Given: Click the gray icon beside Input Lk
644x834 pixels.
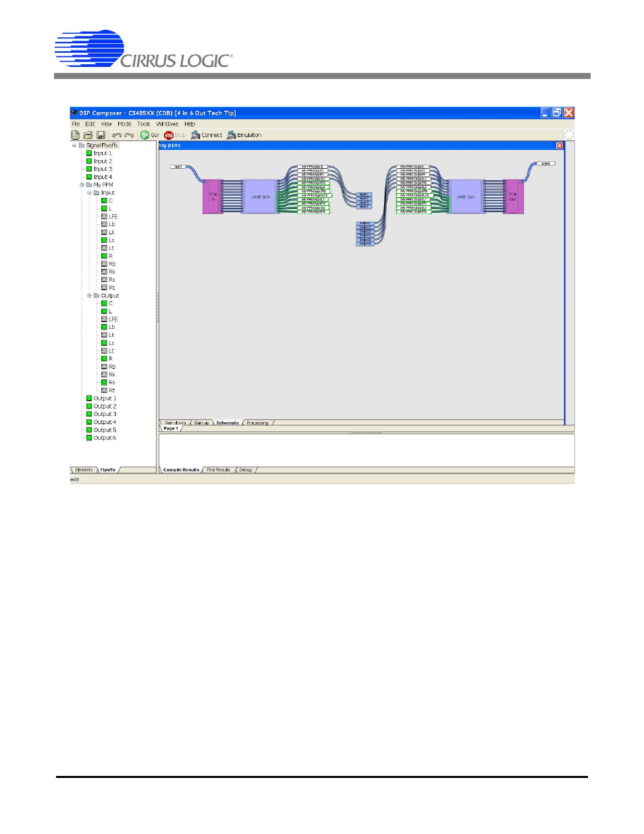Looking at the screenshot, I should tap(104, 232).
